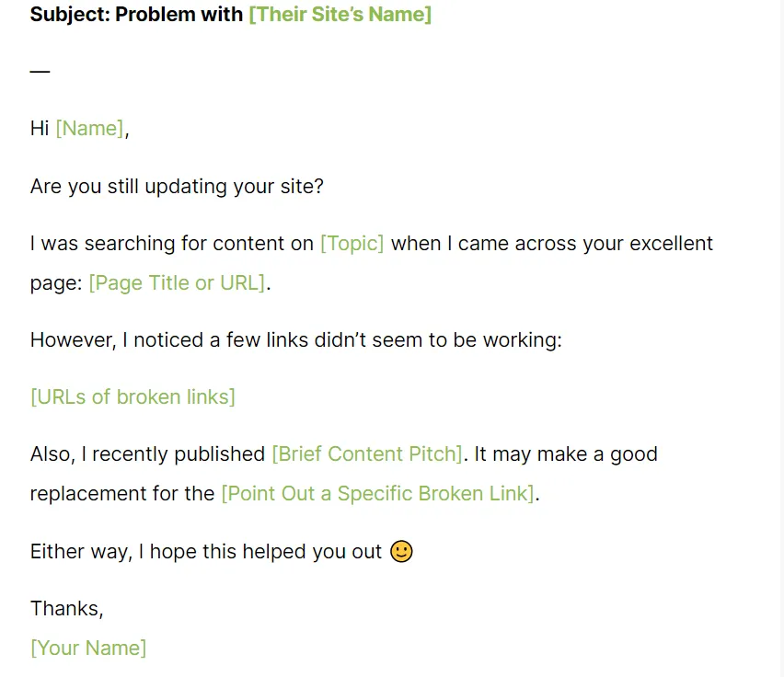Click the "It may make a good" text

tap(566, 454)
